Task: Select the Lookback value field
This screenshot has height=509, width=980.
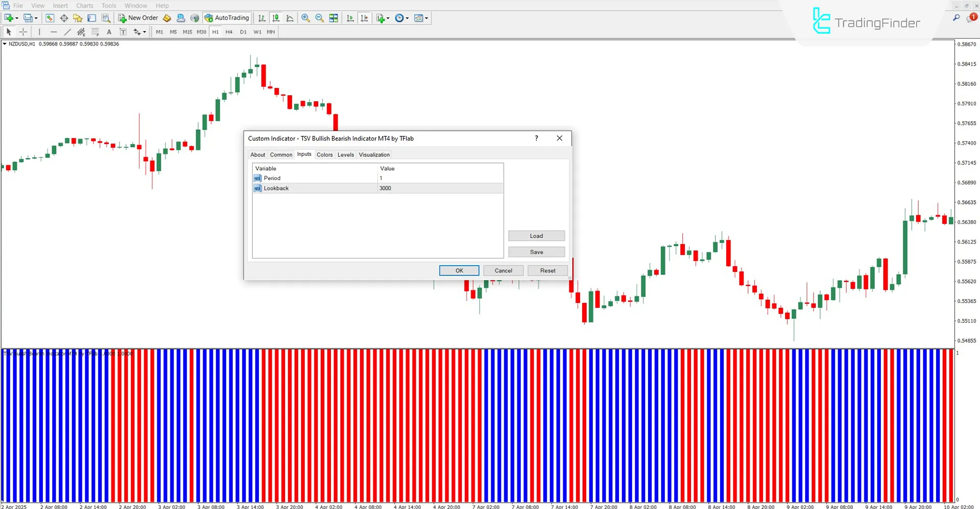Action: click(439, 188)
